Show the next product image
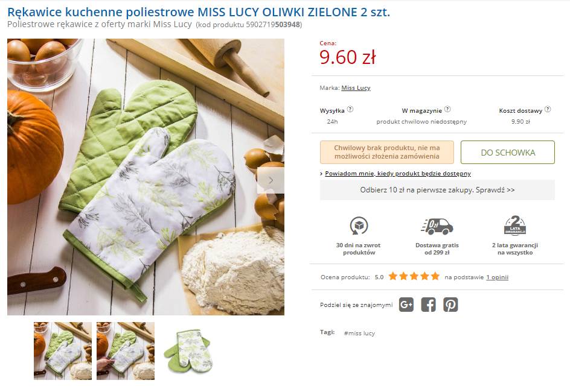The image size is (570, 392). coord(271,180)
